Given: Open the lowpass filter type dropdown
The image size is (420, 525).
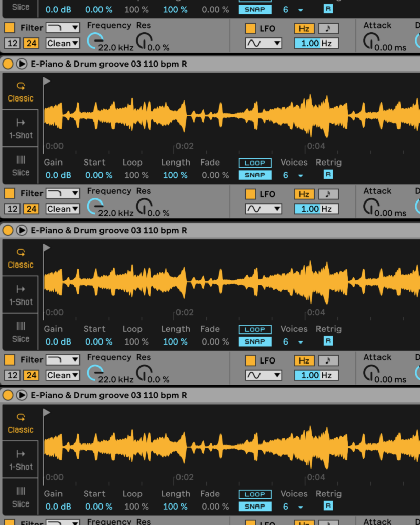Looking at the screenshot, I should pyautogui.click(x=63, y=27).
